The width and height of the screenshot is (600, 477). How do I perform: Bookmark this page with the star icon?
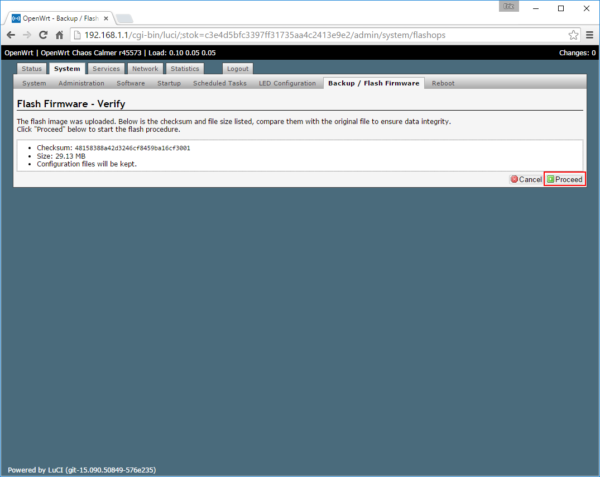pyautogui.click(x=573, y=34)
